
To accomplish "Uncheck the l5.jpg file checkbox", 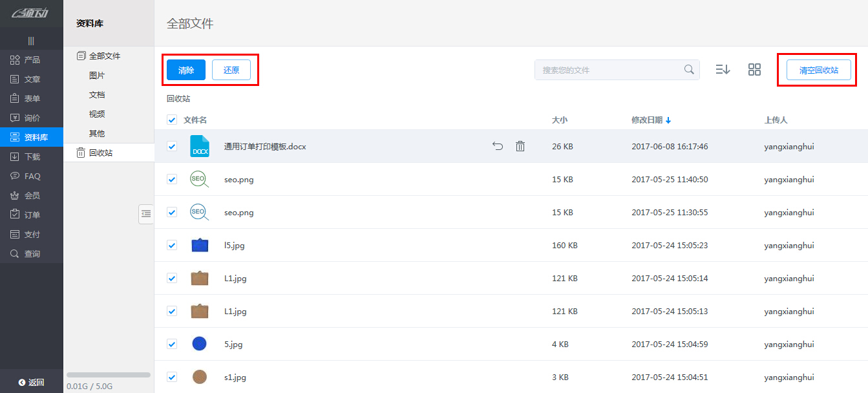I will [x=172, y=245].
